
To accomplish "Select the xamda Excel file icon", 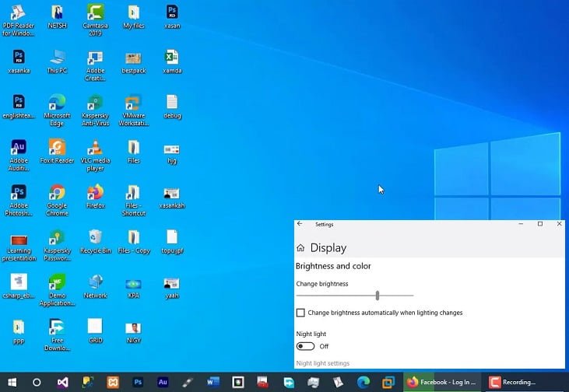I will [x=172, y=62].
